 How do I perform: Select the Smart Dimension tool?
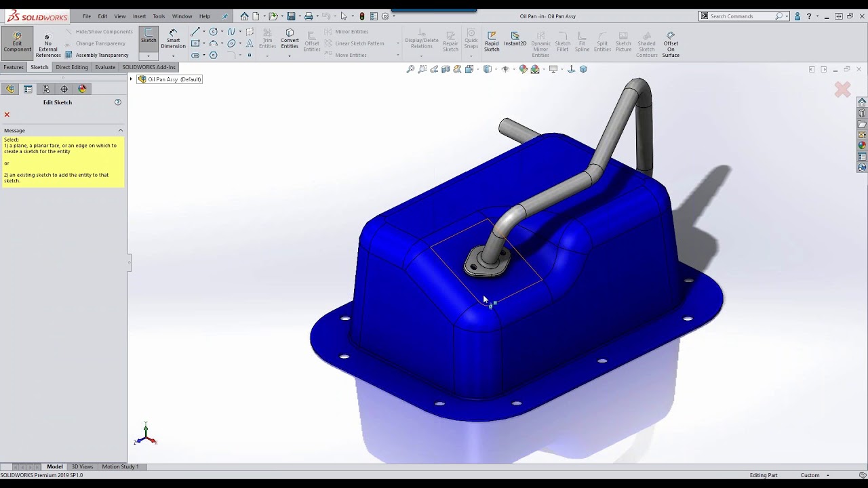click(173, 39)
